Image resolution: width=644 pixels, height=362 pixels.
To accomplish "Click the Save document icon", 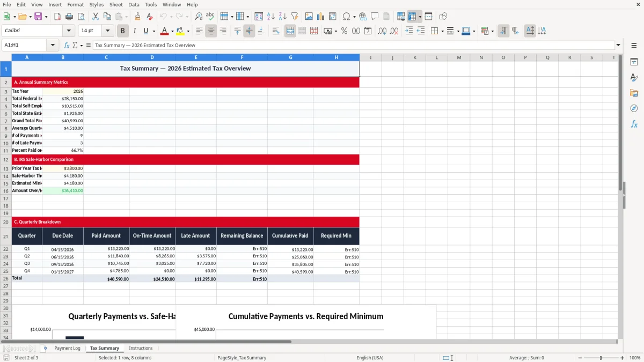I will (x=38, y=17).
